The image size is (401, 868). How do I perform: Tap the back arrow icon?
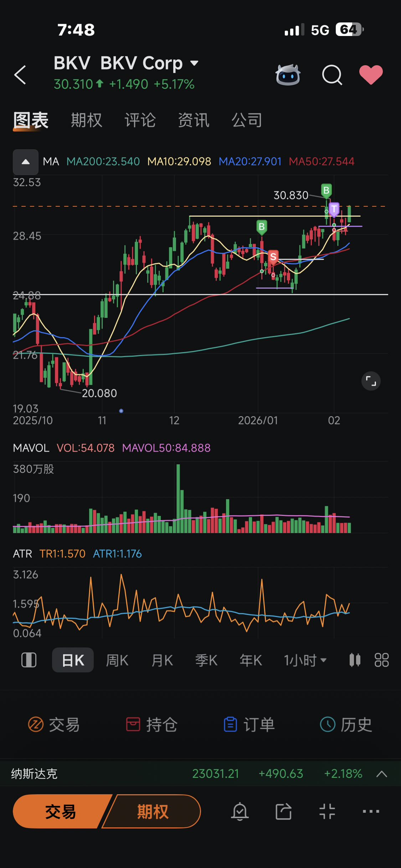20,75
